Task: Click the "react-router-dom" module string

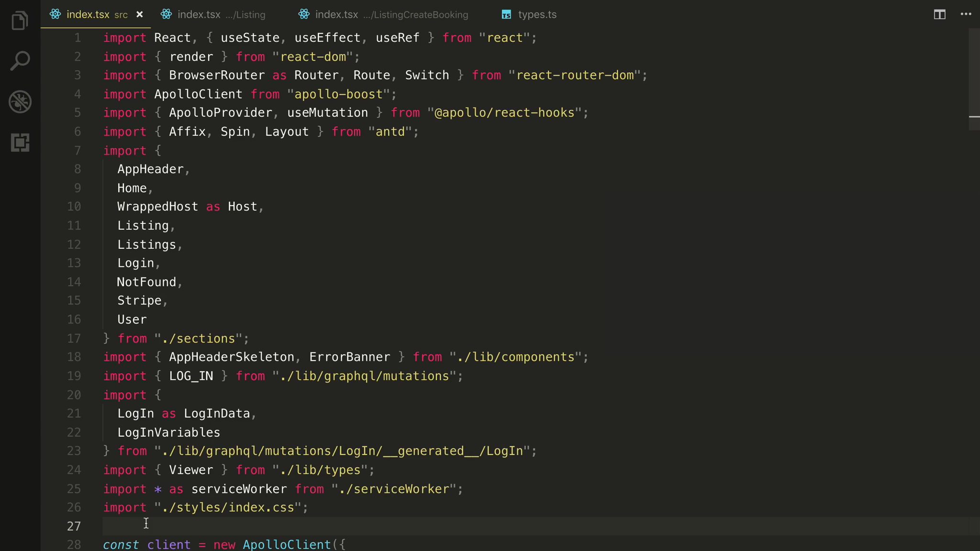Action: tap(575, 76)
